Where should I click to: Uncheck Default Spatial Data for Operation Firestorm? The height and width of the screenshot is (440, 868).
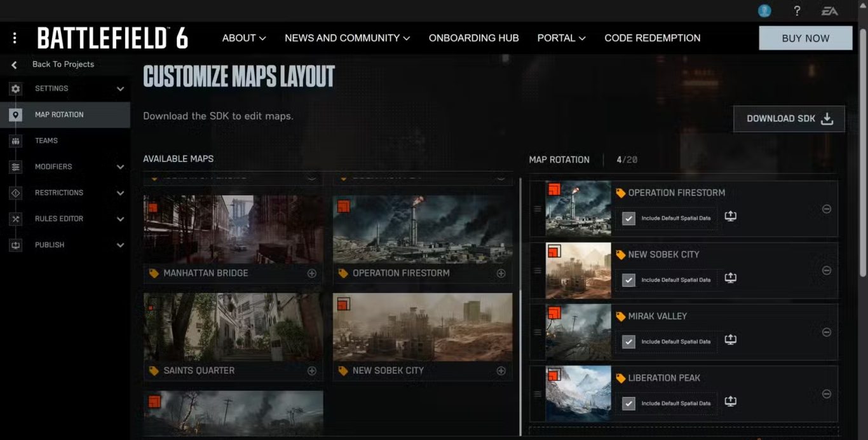point(628,218)
